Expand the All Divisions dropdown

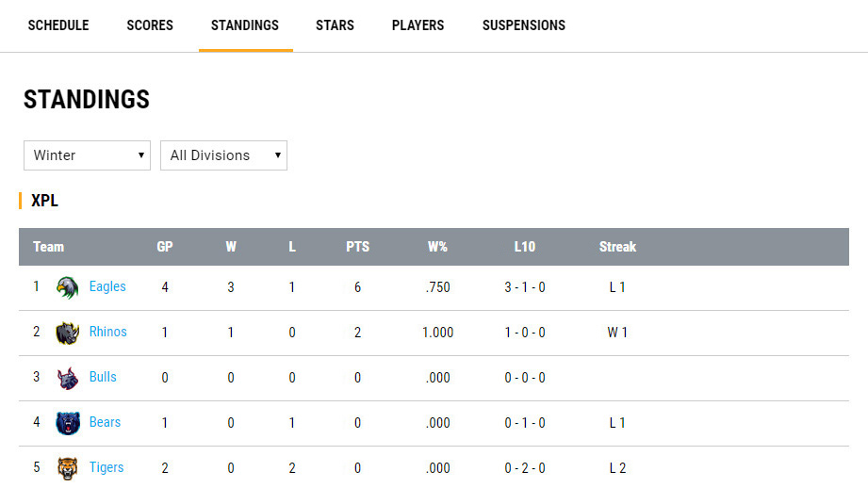pos(223,155)
